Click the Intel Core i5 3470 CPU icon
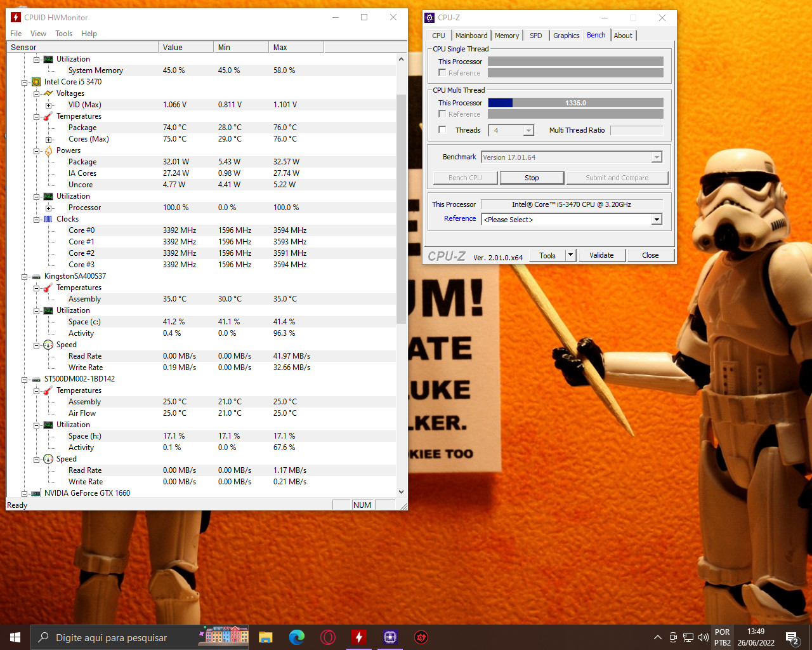 (36, 82)
